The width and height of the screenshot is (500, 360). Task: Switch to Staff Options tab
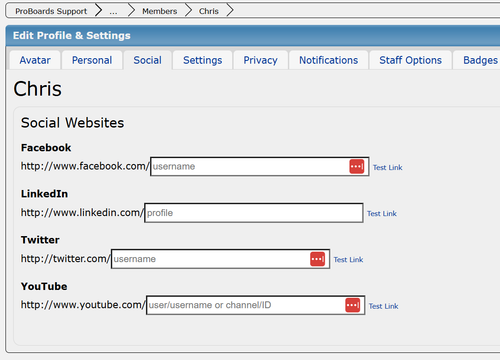(x=410, y=60)
